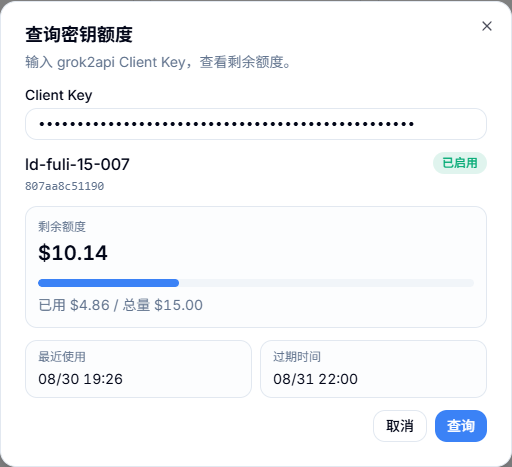
Task: Click the dialog title 查询密钥额度
Action: (x=79, y=34)
